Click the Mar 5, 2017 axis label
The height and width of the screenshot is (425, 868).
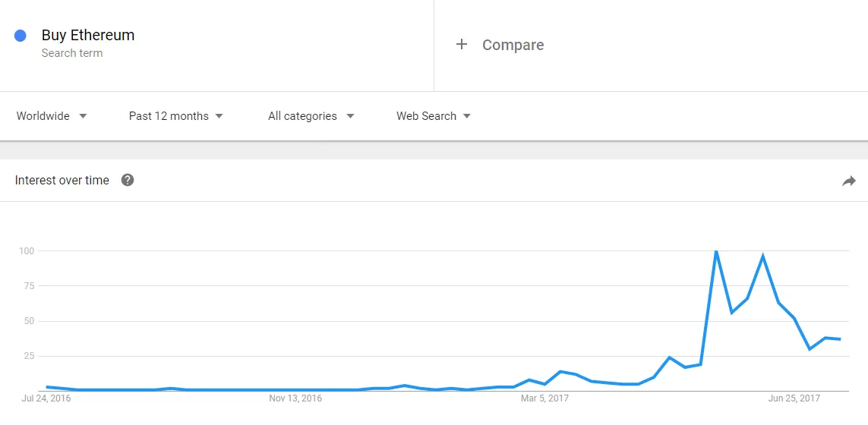[x=544, y=398]
